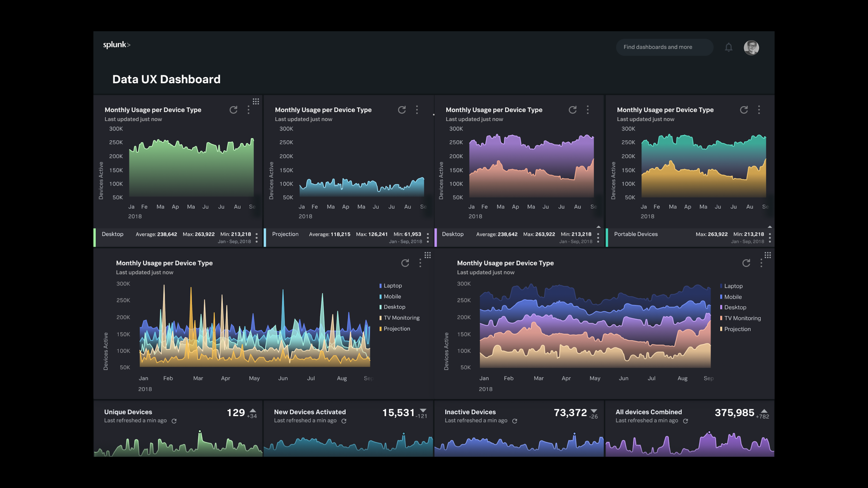Expand the Portable Devices stats bar arrow
868x488 pixels.
pyautogui.click(x=770, y=227)
